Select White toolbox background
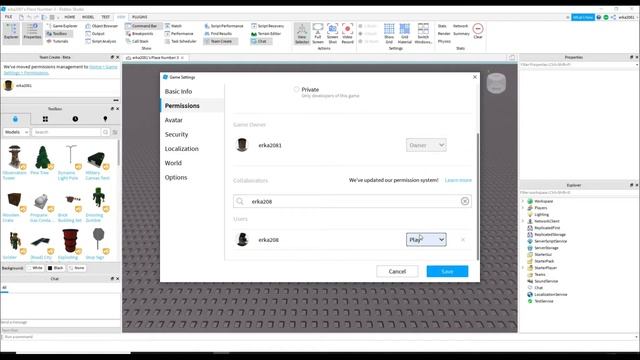The height and width of the screenshot is (360, 640). (35, 268)
